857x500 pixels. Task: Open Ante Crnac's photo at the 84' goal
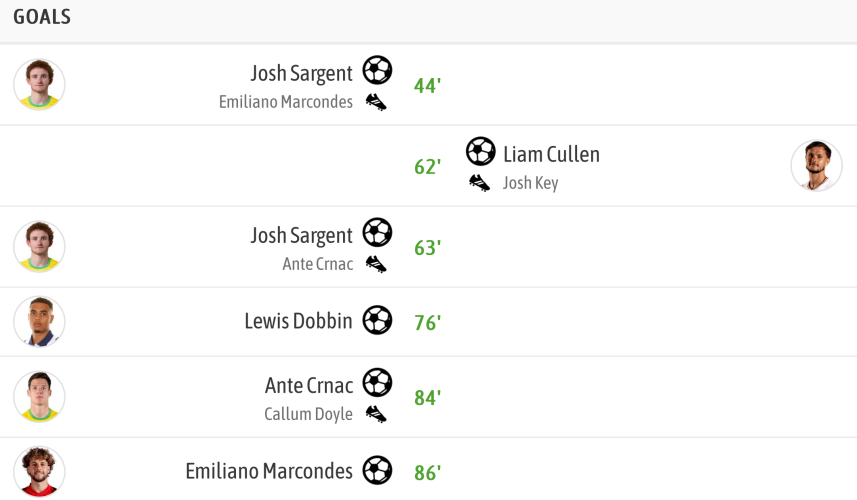tap(39, 397)
